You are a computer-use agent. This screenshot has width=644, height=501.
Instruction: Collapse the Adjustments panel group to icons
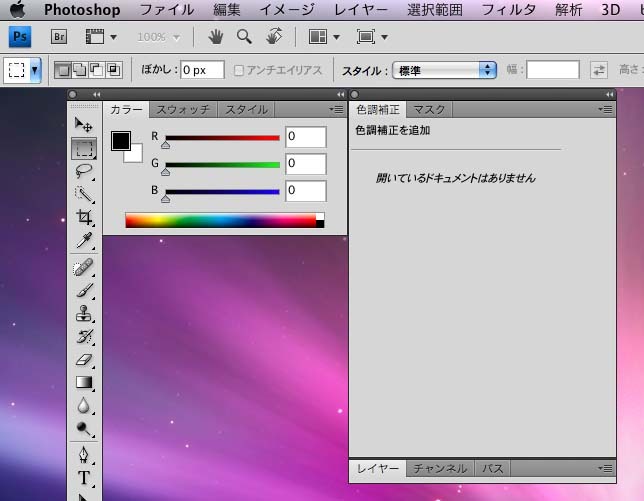click(610, 94)
